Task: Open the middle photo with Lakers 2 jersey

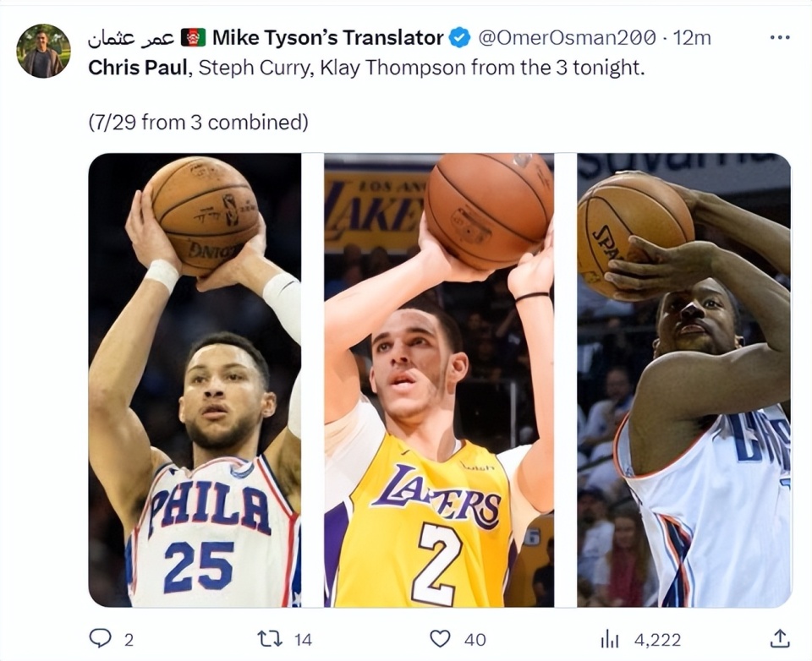Action: coord(439,380)
